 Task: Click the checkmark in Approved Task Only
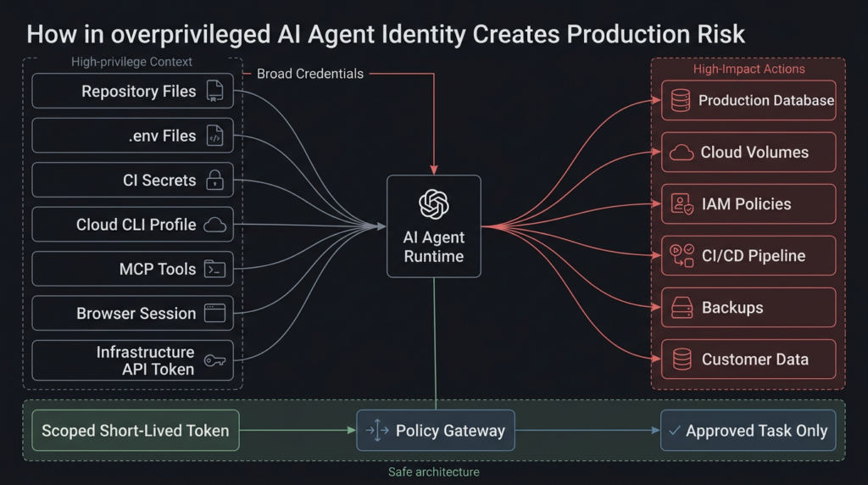point(675,431)
